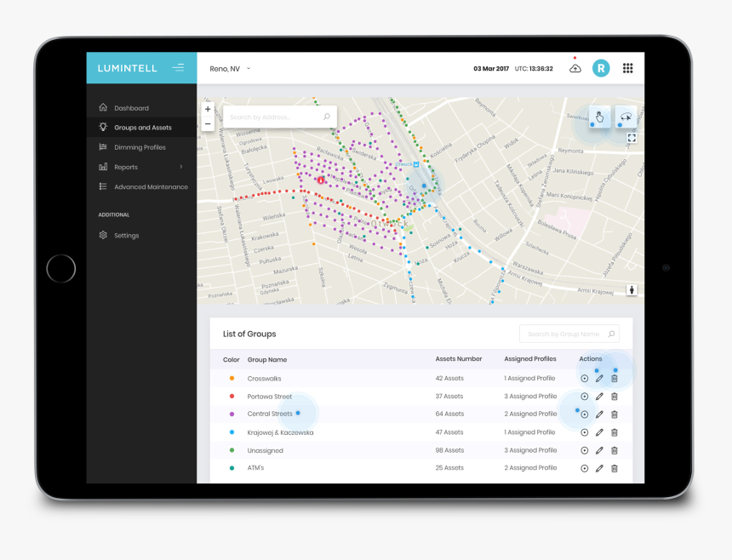Screen dimensions: 732x560
Task: Delete the Central Streets group
Action: click(615, 414)
